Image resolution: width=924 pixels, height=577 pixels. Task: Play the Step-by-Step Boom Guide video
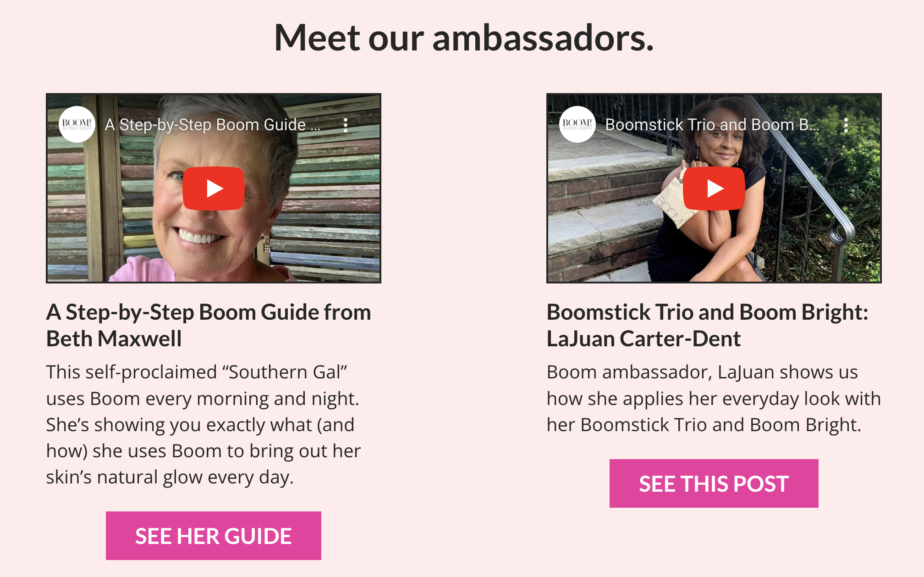coord(214,189)
